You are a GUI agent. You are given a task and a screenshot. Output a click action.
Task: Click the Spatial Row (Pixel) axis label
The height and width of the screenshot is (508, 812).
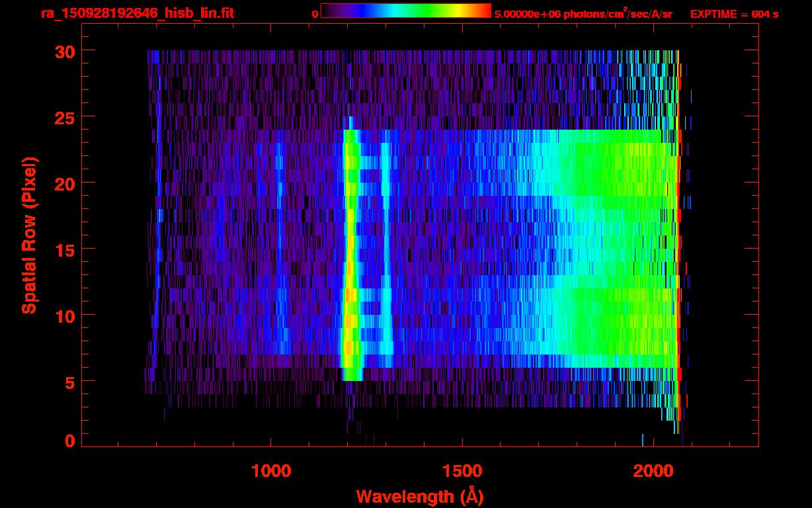click(29, 235)
